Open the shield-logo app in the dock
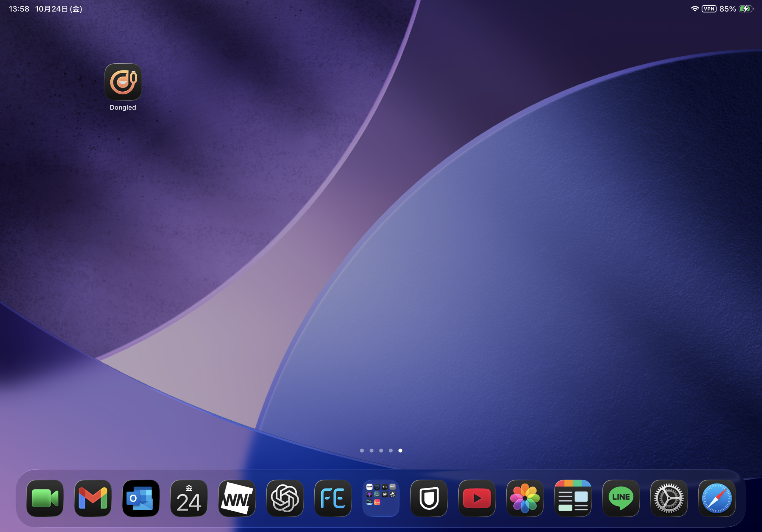The image size is (762, 532). pyautogui.click(x=429, y=498)
